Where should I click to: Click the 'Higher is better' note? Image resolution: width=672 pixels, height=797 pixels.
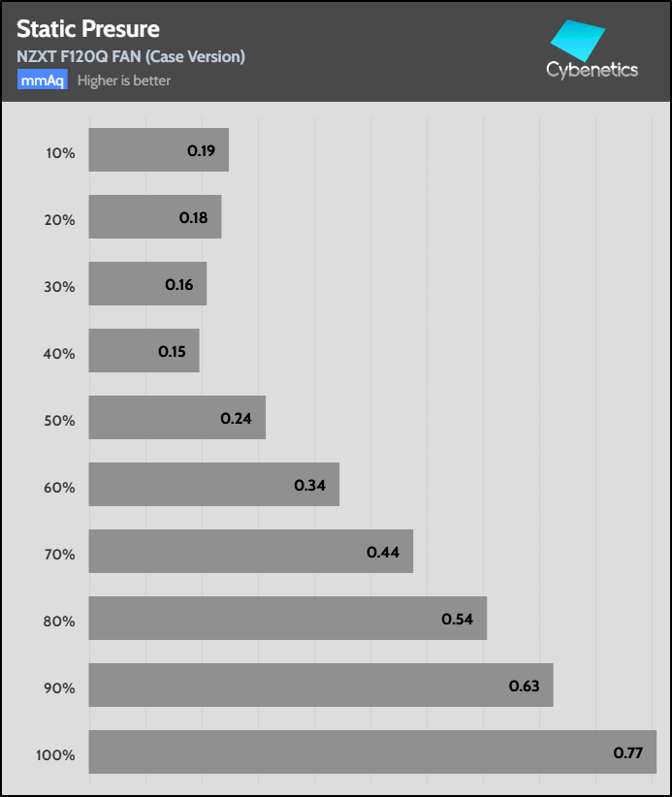click(124, 80)
